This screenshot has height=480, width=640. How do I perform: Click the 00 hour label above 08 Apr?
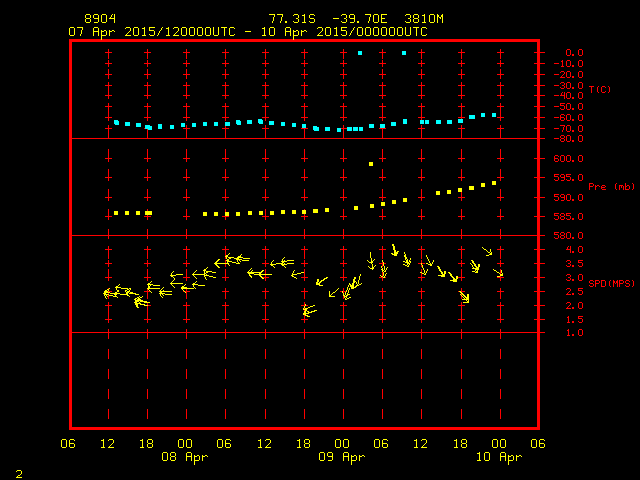click(185, 444)
